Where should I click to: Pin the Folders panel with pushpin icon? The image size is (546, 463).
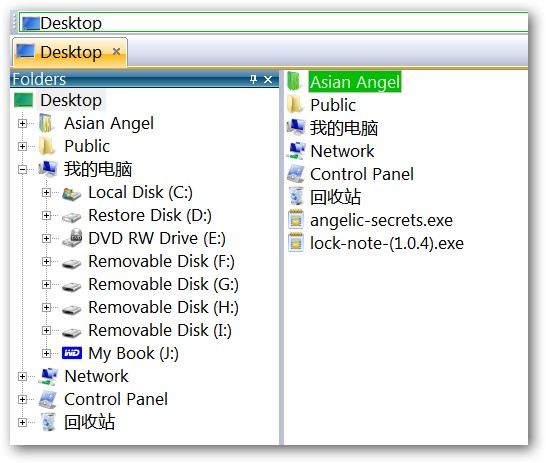click(x=254, y=79)
